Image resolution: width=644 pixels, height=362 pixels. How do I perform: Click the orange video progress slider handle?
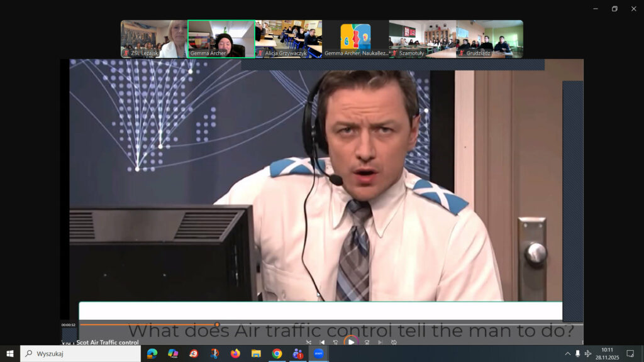tap(217, 325)
